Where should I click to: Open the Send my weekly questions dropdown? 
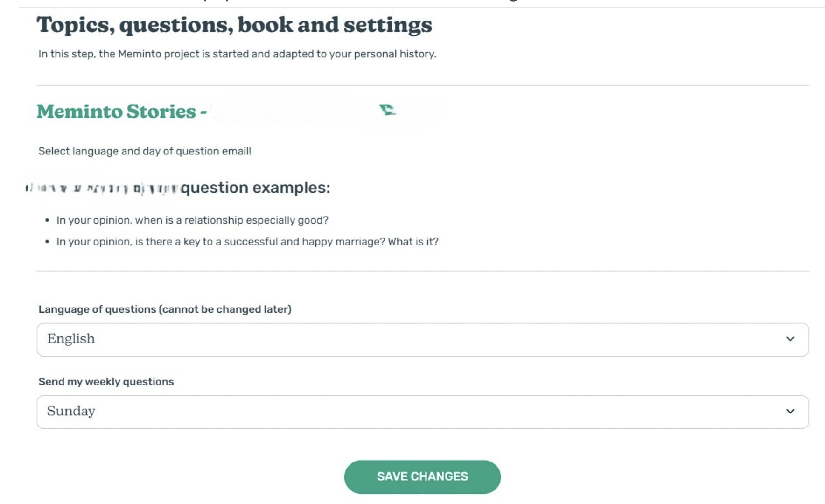tap(422, 412)
